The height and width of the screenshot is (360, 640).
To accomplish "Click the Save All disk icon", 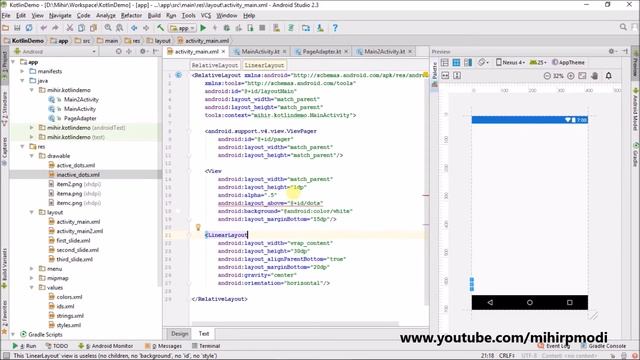I will pos(17,28).
